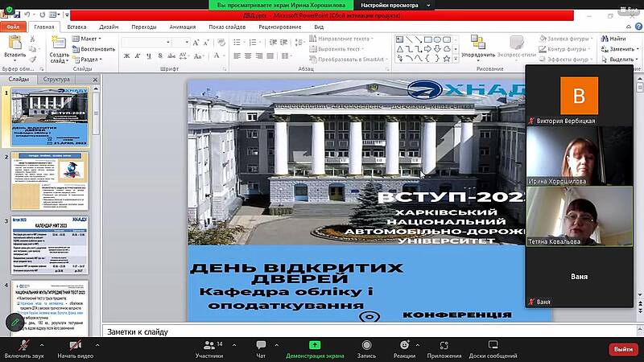The height and width of the screenshot is (362, 644).
Task: Open the Чат chat panel
Action: coord(261,350)
